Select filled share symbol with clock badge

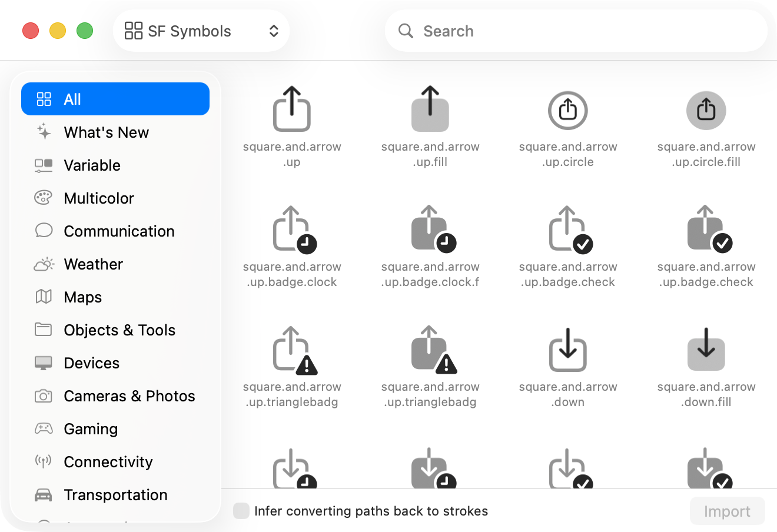pos(433,230)
